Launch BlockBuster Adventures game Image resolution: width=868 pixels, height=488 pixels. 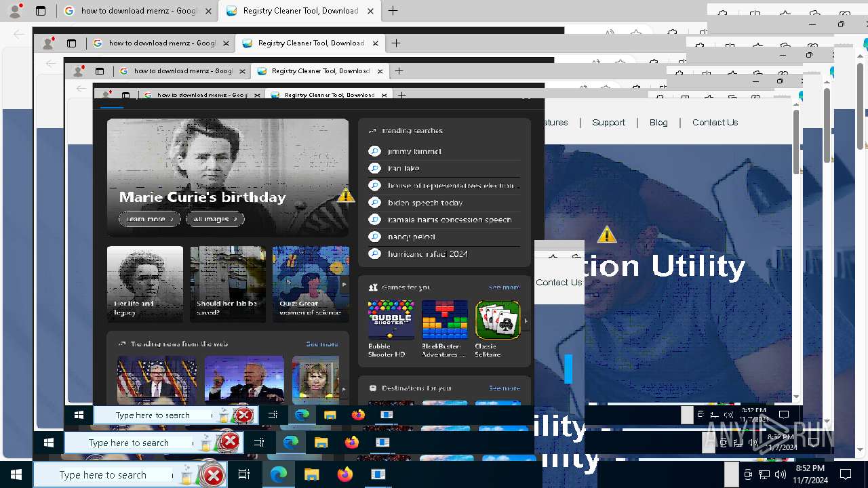[x=445, y=329]
